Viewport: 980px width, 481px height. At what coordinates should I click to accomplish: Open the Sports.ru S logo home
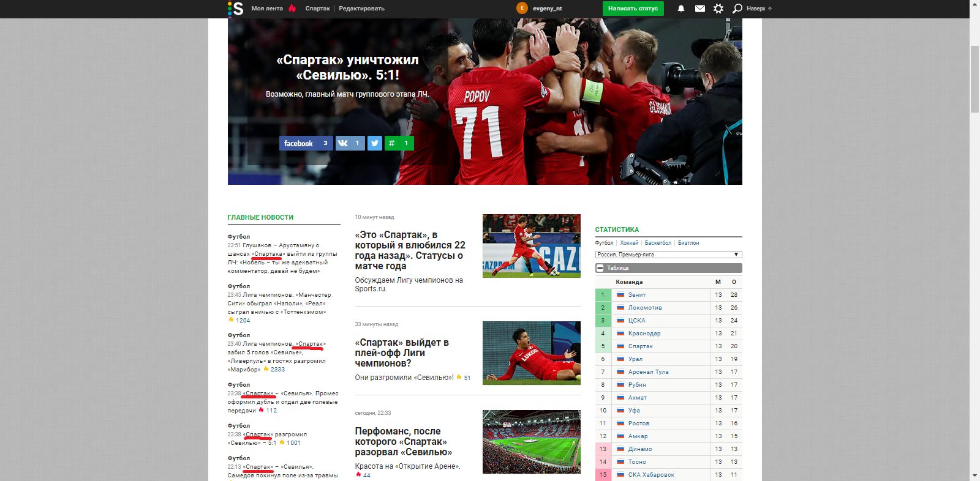pyautogui.click(x=236, y=9)
